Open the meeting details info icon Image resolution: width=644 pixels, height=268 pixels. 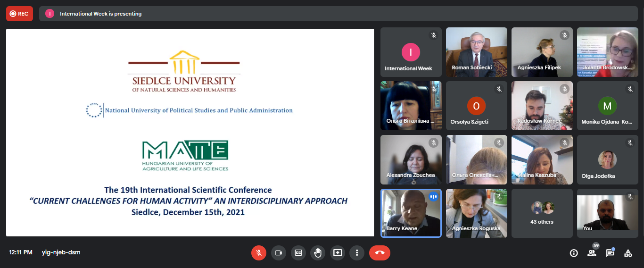(x=574, y=253)
